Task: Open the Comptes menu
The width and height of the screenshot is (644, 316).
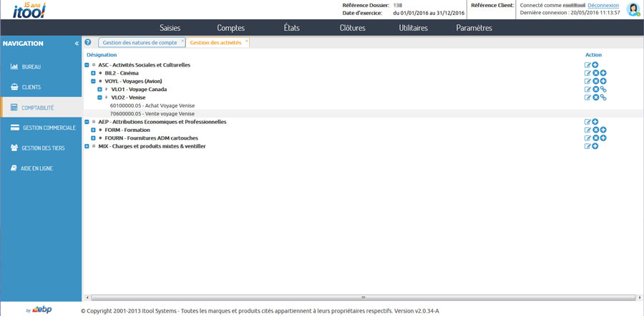Action: pos(231,28)
